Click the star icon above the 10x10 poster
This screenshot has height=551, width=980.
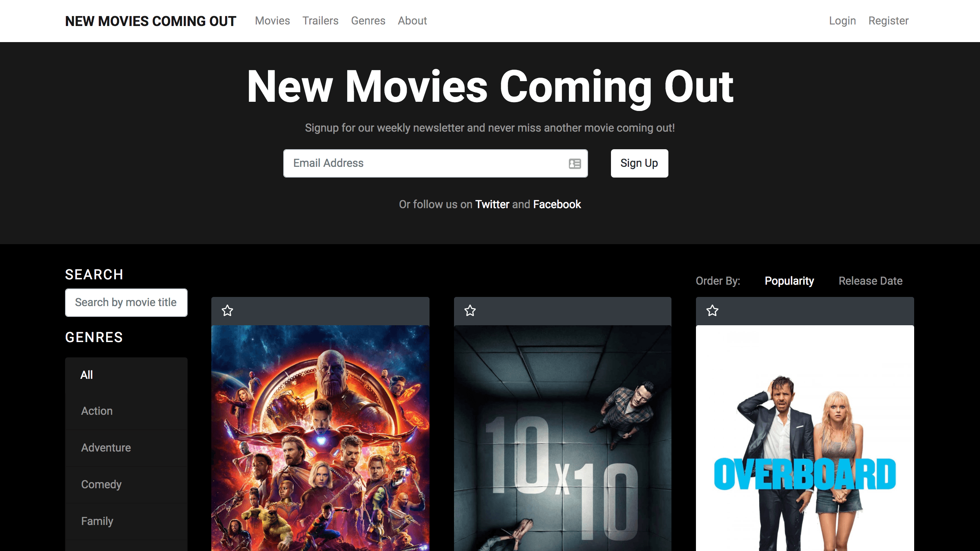(x=470, y=310)
